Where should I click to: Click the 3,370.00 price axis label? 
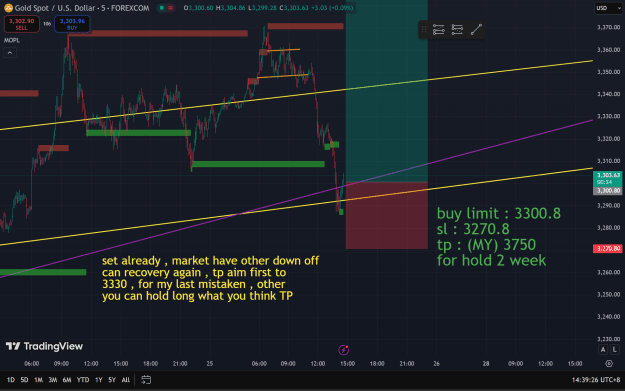tap(608, 28)
